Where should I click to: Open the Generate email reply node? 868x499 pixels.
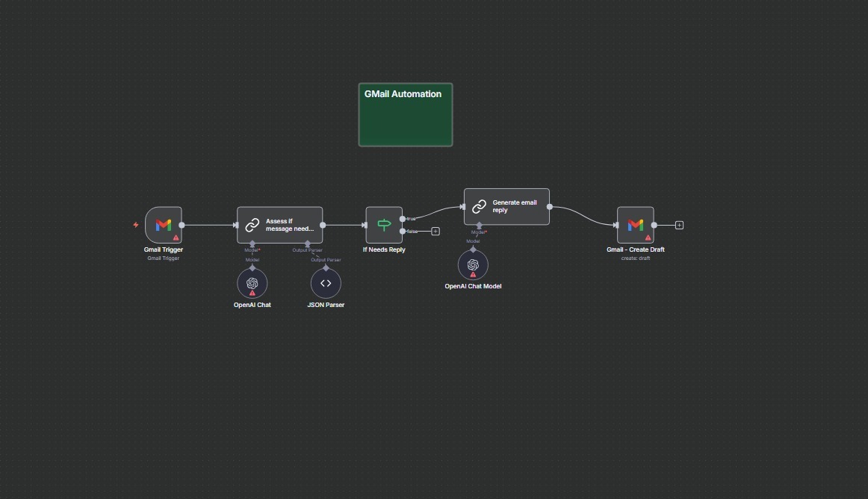tap(506, 207)
